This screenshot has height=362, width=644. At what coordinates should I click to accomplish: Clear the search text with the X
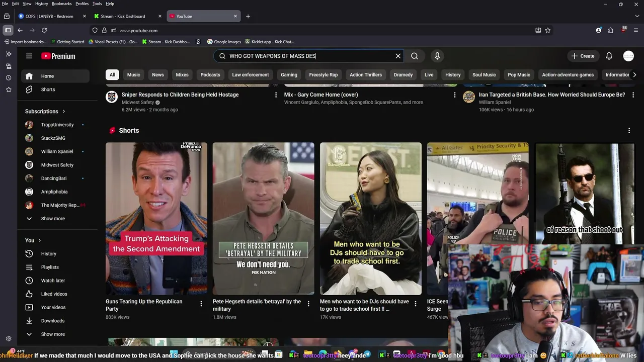click(x=398, y=56)
